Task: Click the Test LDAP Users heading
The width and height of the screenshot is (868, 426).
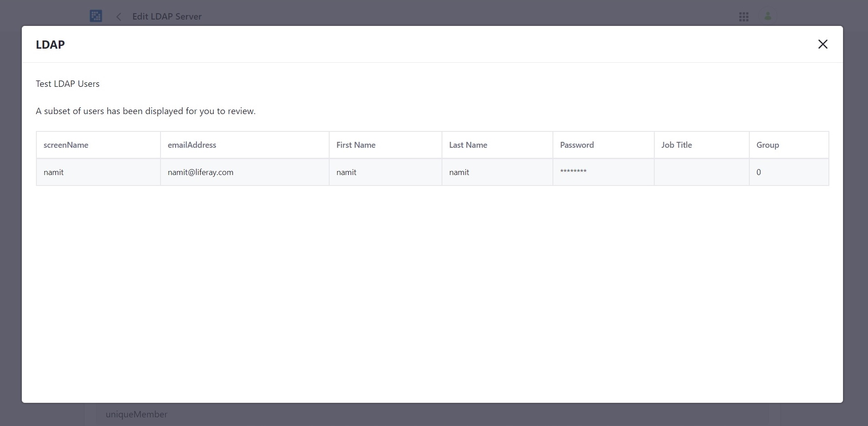Action: 68,84
